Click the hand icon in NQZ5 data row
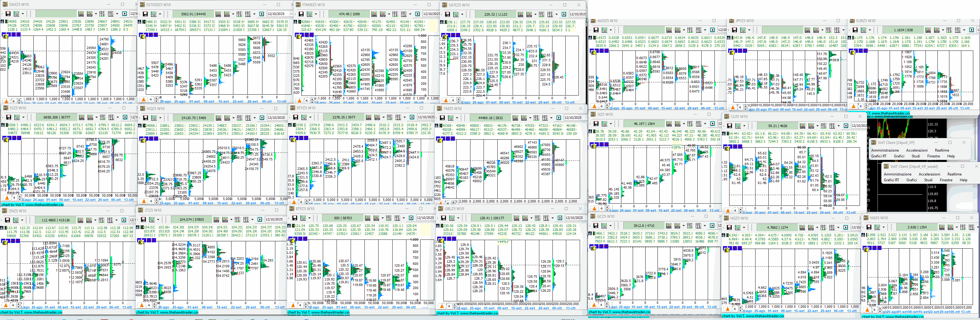This screenshot has height=320, width=980. (140, 125)
